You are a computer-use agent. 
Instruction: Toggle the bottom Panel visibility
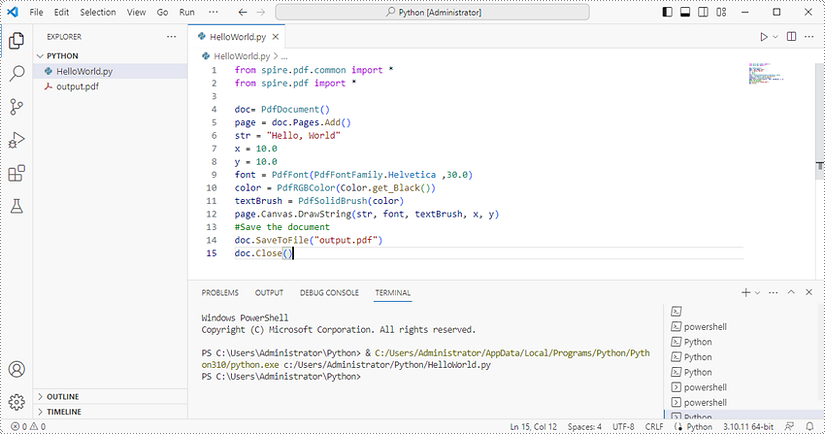[x=685, y=12]
